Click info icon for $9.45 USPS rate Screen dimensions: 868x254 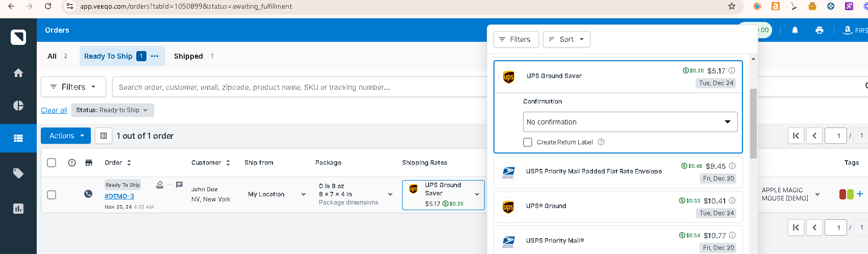[732, 166]
